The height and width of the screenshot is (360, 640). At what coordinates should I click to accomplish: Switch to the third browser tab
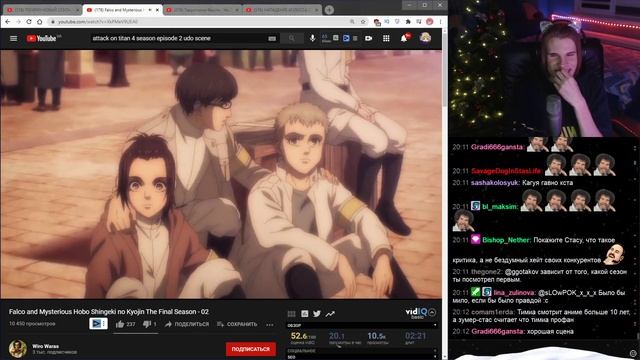point(202,10)
